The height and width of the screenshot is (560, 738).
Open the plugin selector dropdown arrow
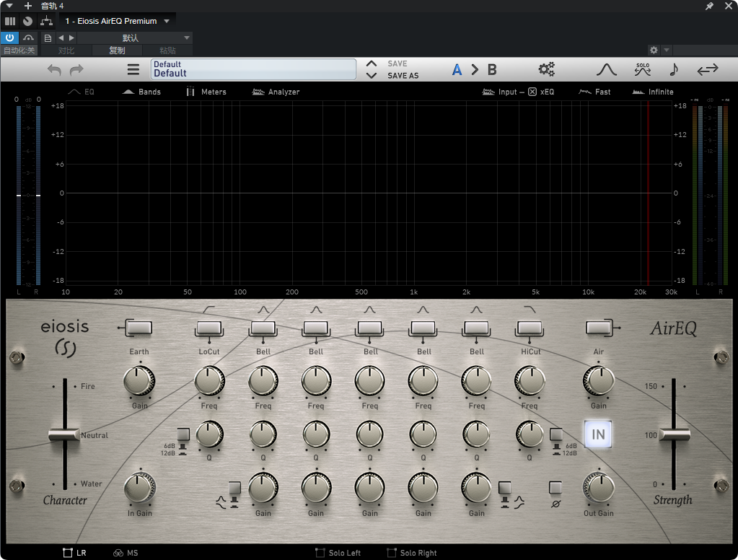tap(167, 21)
